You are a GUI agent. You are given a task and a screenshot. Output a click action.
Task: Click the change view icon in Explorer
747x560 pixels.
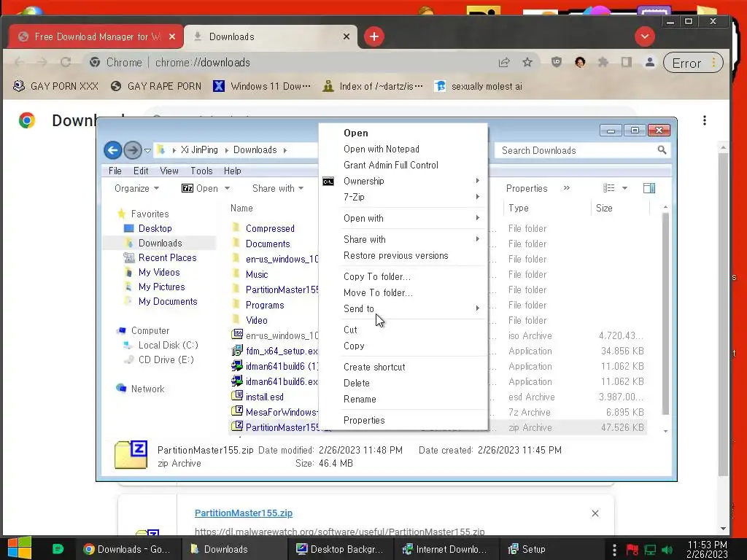pyautogui.click(x=609, y=188)
